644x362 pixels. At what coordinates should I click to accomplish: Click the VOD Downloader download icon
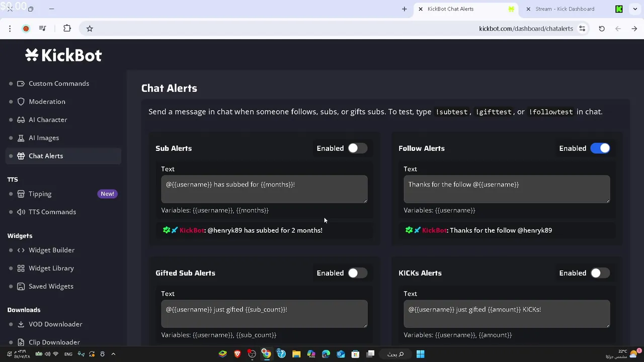click(21, 324)
